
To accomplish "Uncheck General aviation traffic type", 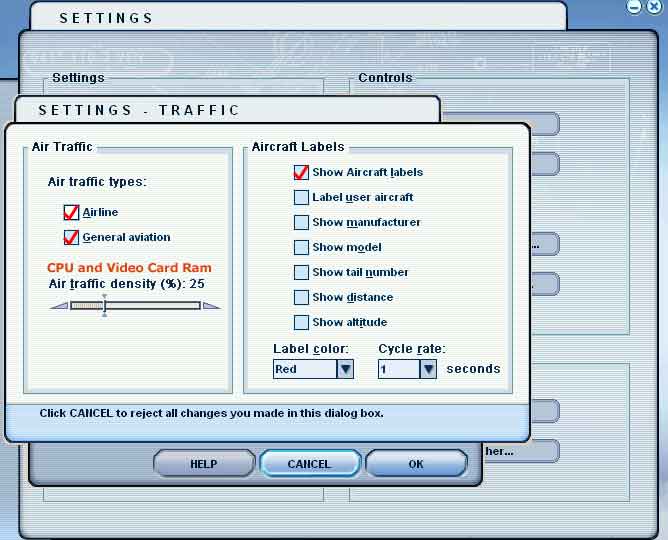I will [71, 237].
